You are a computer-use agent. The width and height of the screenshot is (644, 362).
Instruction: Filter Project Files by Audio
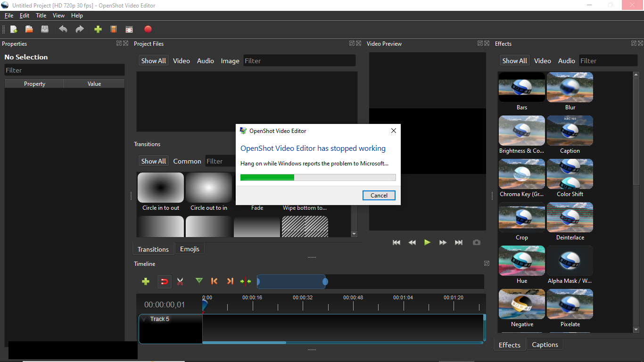tap(206, 61)
